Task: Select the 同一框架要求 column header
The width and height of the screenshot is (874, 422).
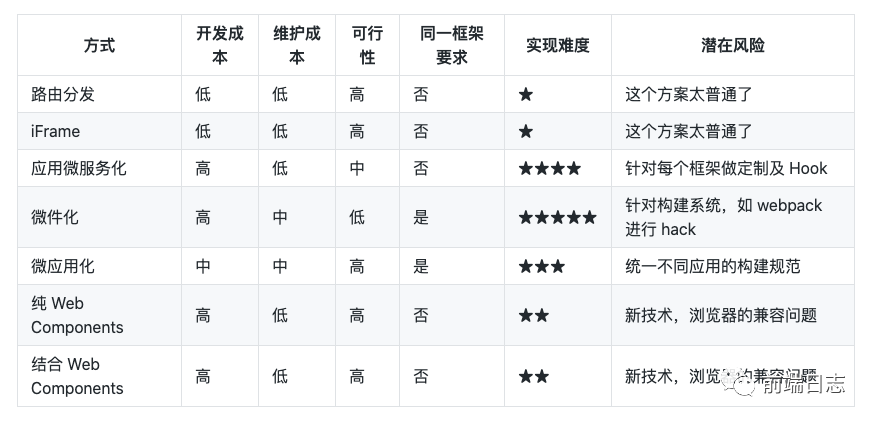Action: tap(452, 45)
